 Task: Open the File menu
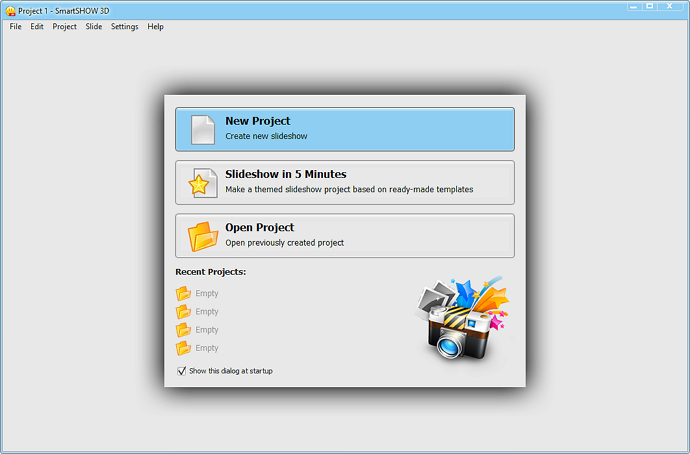click(x=15, y=26)
